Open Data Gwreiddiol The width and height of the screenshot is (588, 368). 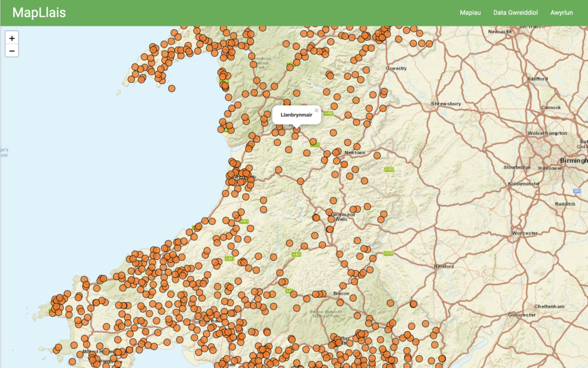516,12
